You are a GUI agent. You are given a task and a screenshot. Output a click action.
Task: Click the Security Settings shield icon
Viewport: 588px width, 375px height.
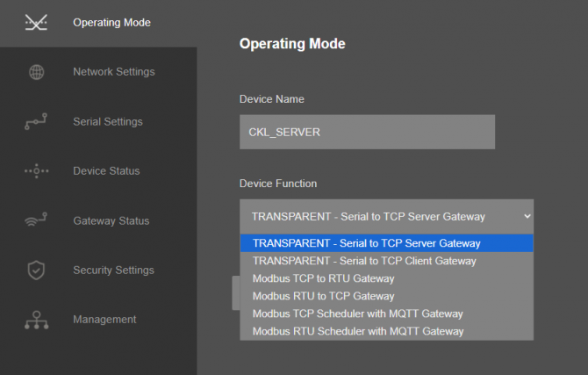pos(36,270)
